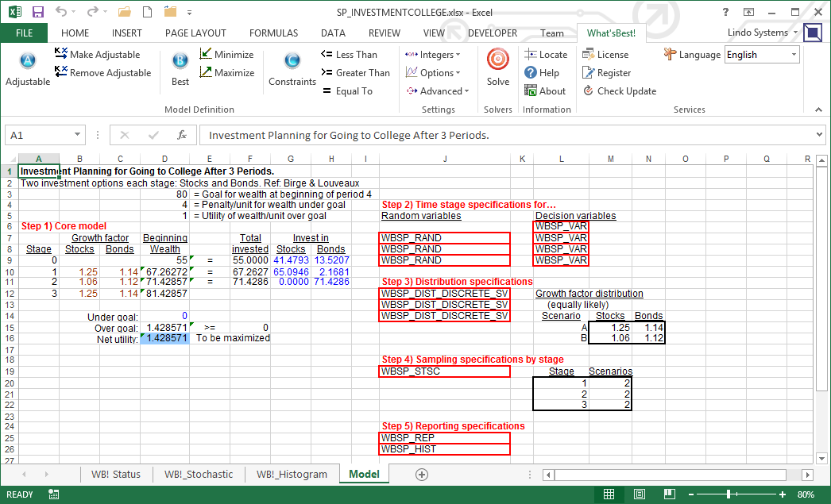The image size is (831, 504).
Task: Zoom in with the plus button
Action: coord(783,494)
